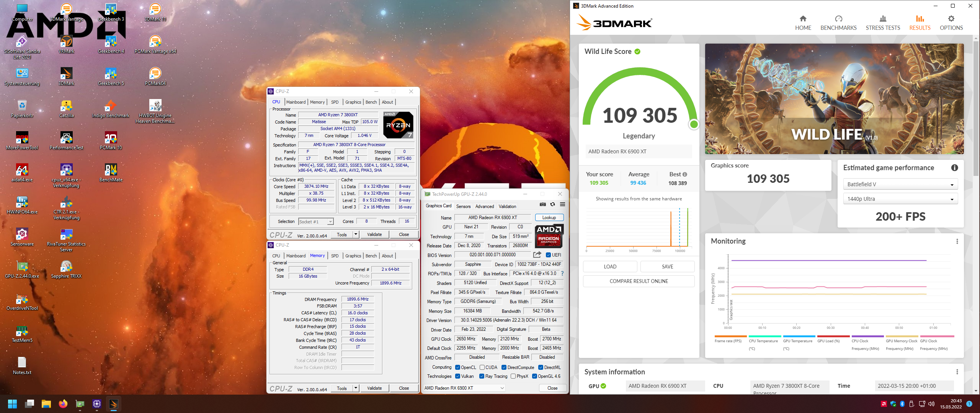Switch to Advanced tab in GPU-Z
Screen dimensions: 980x413
[x=485, y=206]
